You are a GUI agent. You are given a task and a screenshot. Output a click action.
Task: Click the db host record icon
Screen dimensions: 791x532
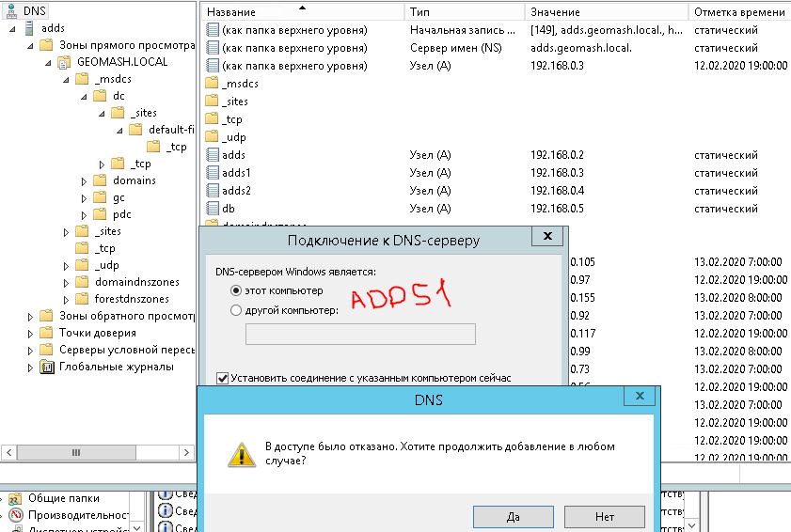pyautogui.click(x=213, y=209)
